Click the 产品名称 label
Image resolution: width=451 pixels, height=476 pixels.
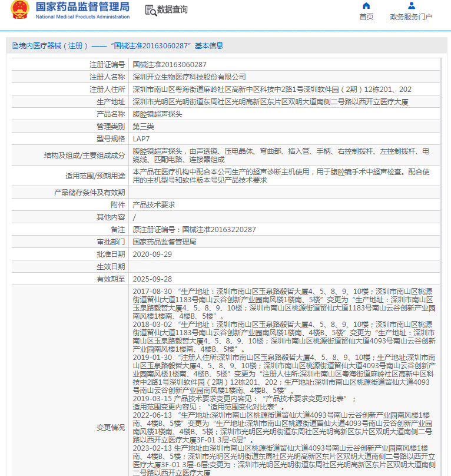click(x=111, y=114)
